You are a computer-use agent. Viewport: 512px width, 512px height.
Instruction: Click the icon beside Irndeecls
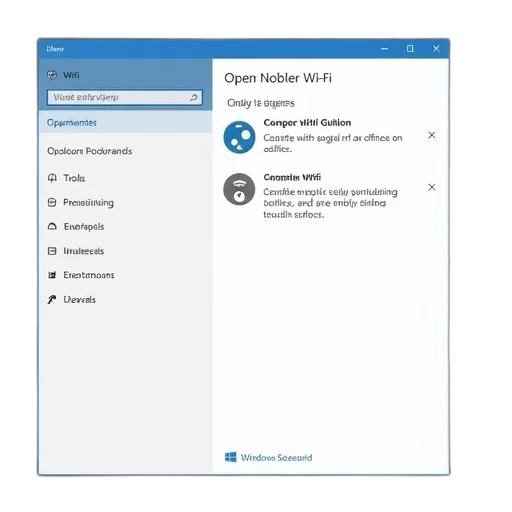(52, 251)
